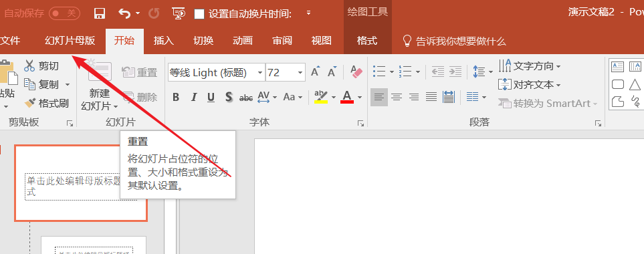
Task: Toggle the AutoSave (自动保存) switch
Action: pos(64,13)
